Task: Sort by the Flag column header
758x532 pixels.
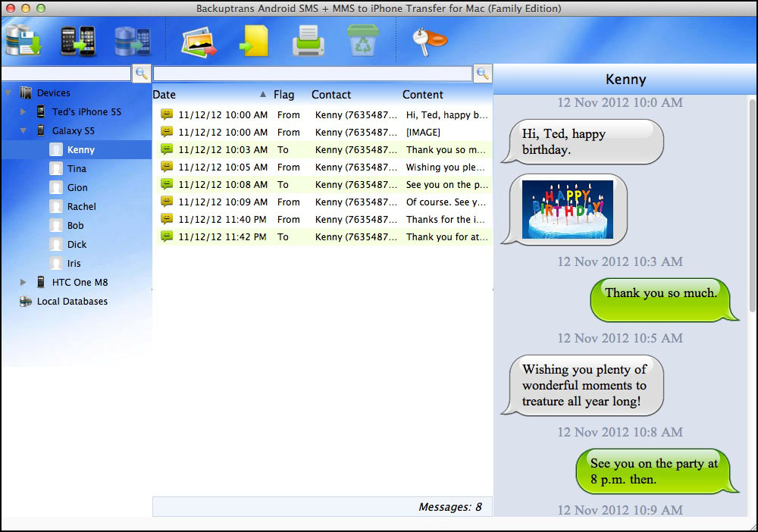Action: 283,95
